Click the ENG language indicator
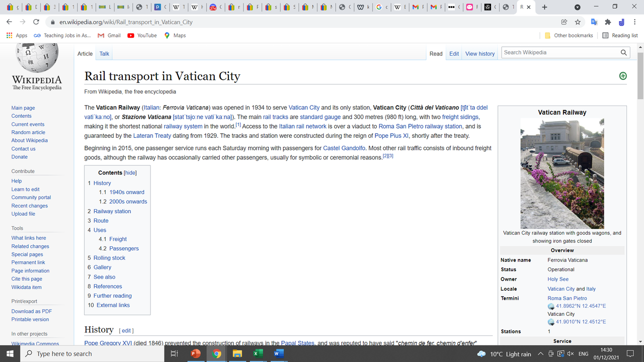 coord(583,354)
